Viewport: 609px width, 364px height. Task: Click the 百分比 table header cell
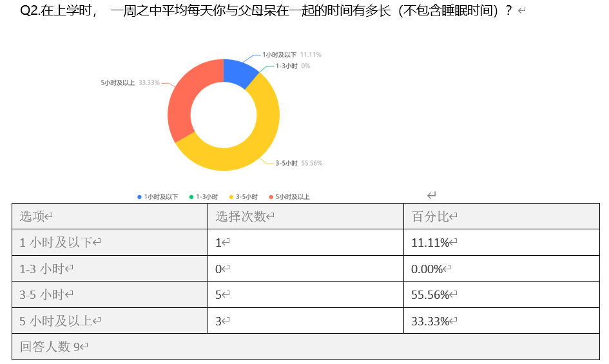coord(501,216)
